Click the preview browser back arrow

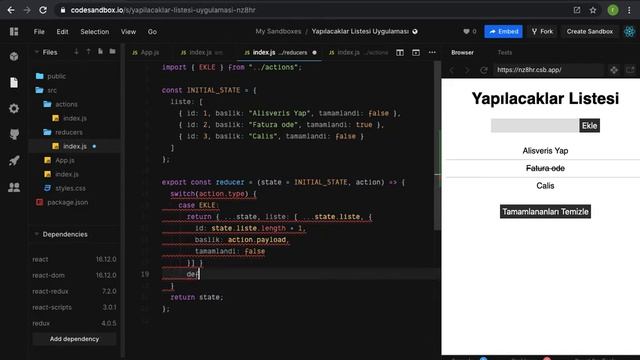(451, 70)
